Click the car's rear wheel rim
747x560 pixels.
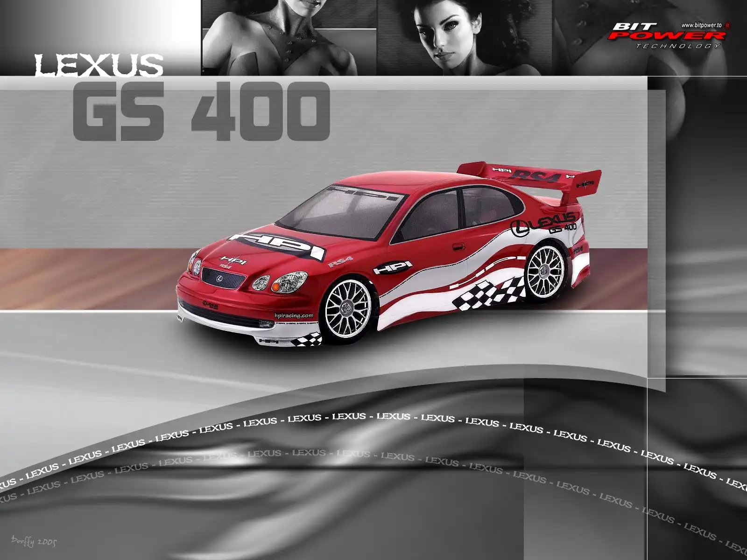tap(544, 271)
